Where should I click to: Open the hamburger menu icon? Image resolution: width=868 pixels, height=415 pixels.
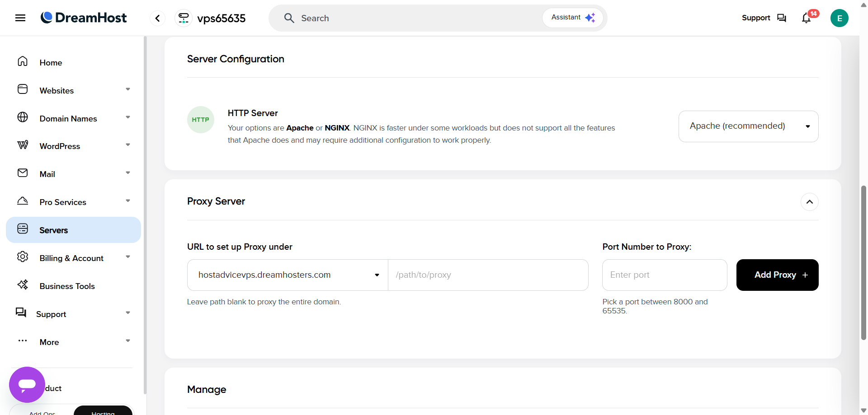click(x=20, y=18)
